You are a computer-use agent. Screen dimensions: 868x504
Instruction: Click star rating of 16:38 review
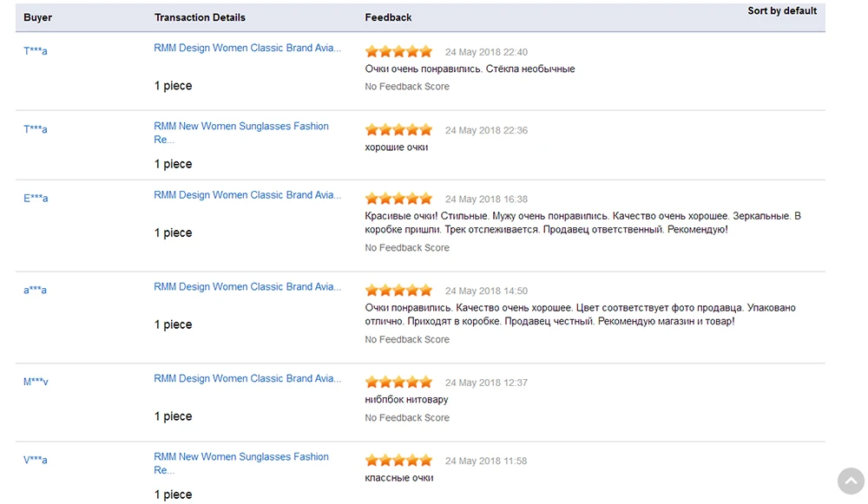point(398,200)
